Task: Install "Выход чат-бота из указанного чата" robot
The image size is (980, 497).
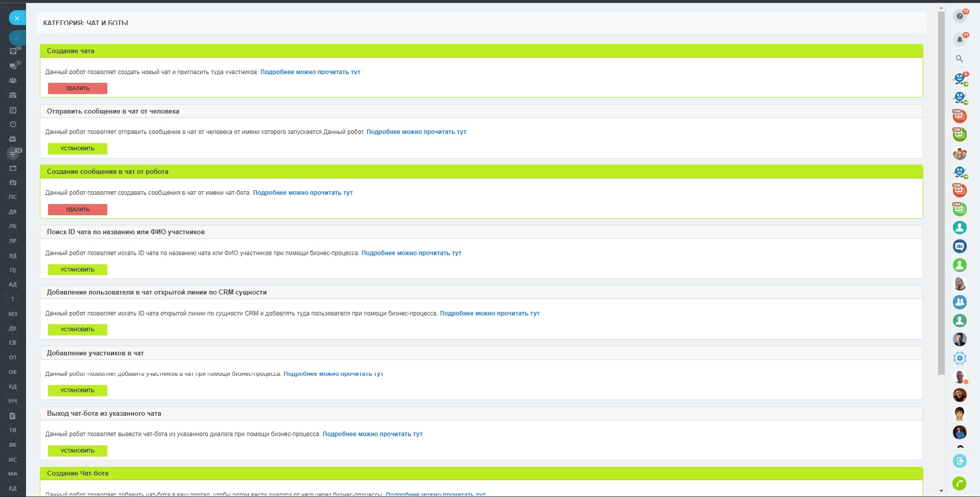Action: [x=78, y=451]
